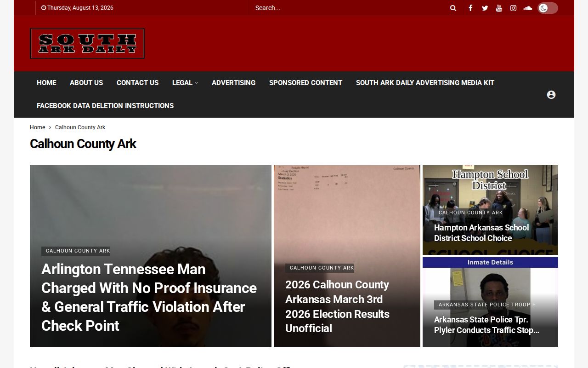Open the About Us menu item
The image size is (588, 368).
[x=86, y=83]
